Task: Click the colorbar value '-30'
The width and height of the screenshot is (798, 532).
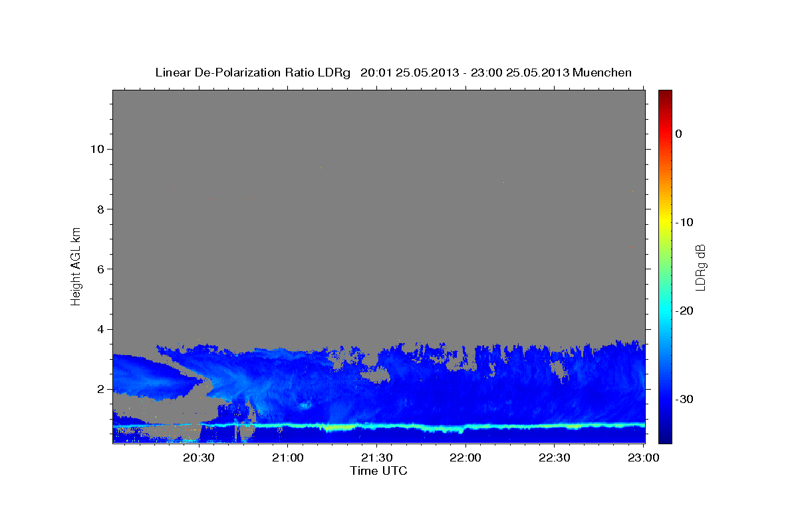Action: (x=684, y=399)
